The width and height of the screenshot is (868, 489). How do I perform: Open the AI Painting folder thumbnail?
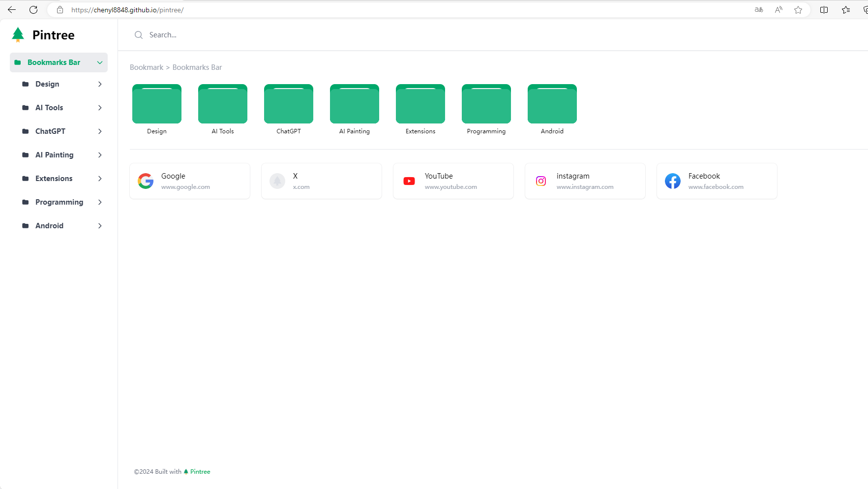point(355,104)
